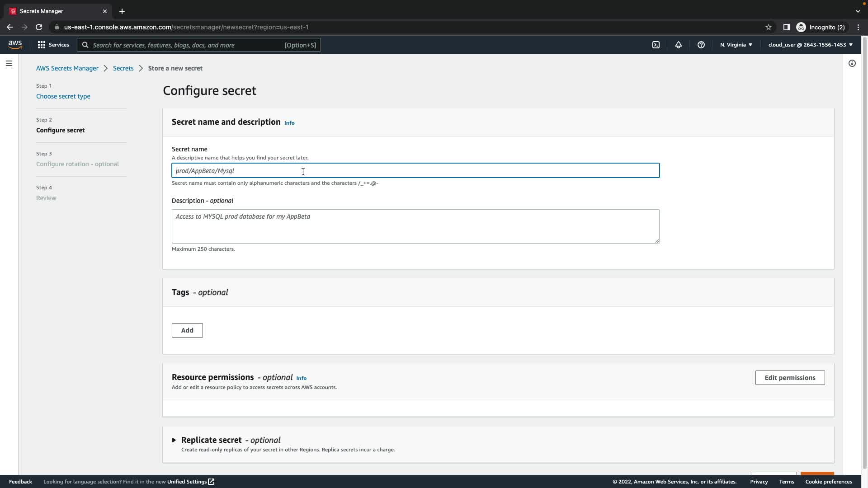868x488 pixels.
Task: Bookmark this page with star icon
Action: coord(768,27)
